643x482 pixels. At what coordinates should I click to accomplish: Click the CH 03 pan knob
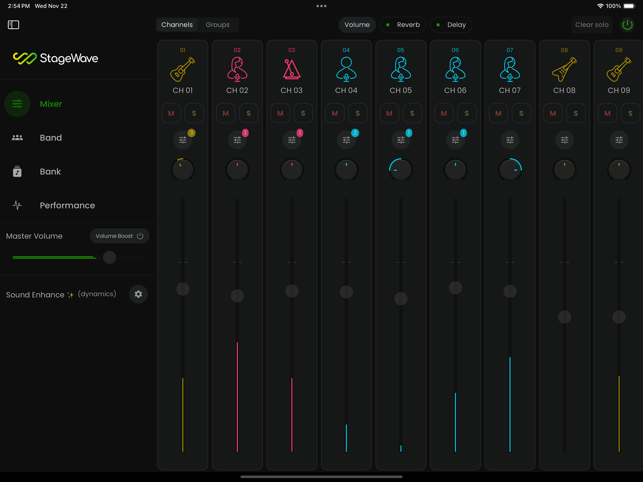(x=292, y=169)
